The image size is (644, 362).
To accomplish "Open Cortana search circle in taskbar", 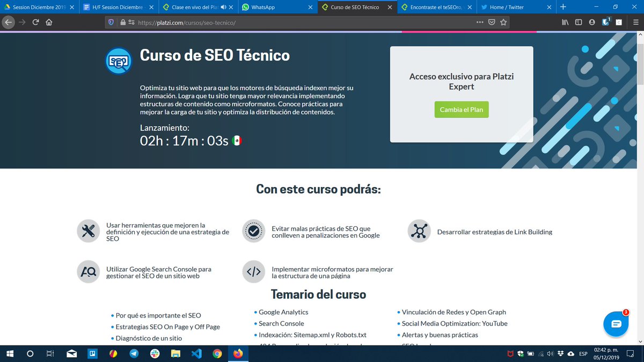I will (30, 354).
